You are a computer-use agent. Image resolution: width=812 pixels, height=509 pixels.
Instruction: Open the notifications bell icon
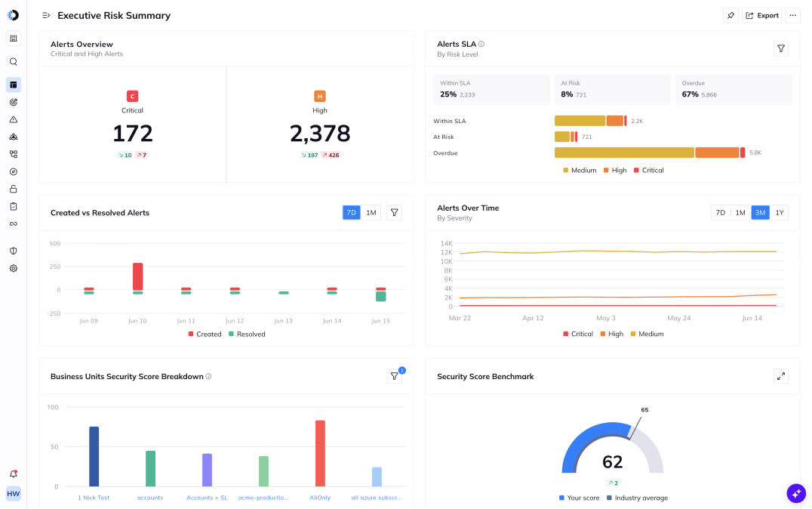[x=14, y=474]
